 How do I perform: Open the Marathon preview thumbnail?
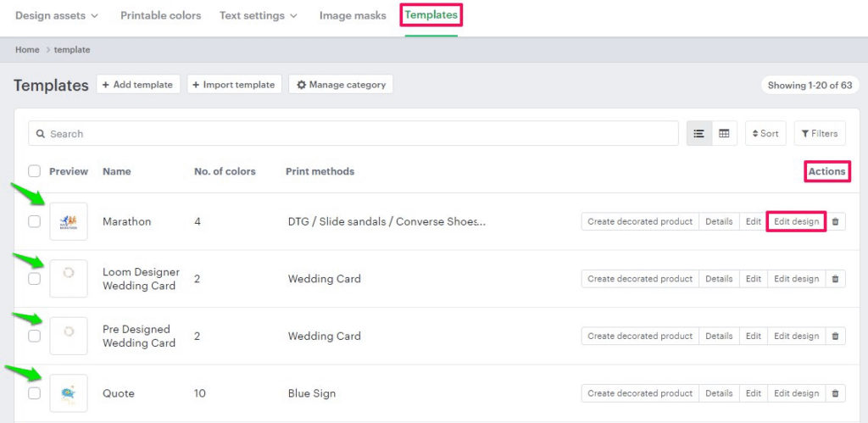[x=69, y=222]
